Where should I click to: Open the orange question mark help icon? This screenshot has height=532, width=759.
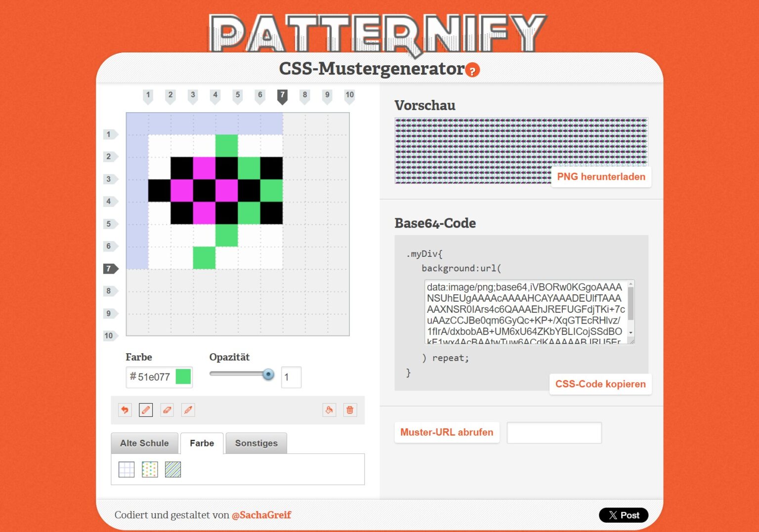click(473, 71)
